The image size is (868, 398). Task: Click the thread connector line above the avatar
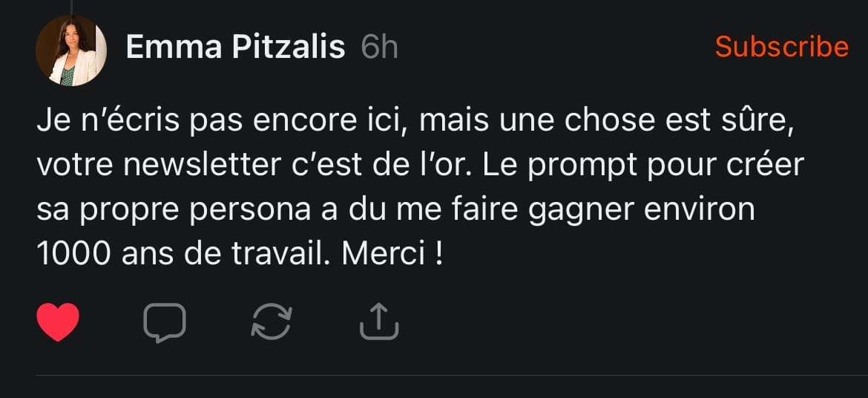click(72, 6)
